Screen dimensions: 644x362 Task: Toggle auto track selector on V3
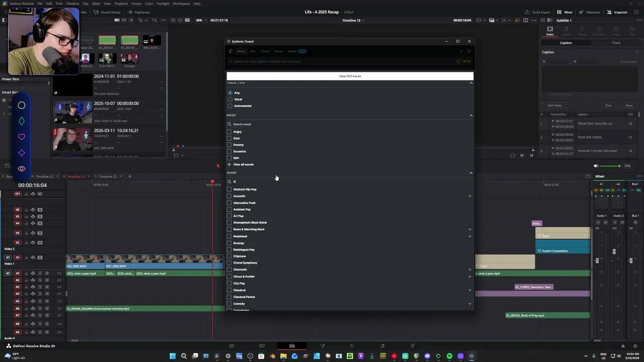[33, 233]
